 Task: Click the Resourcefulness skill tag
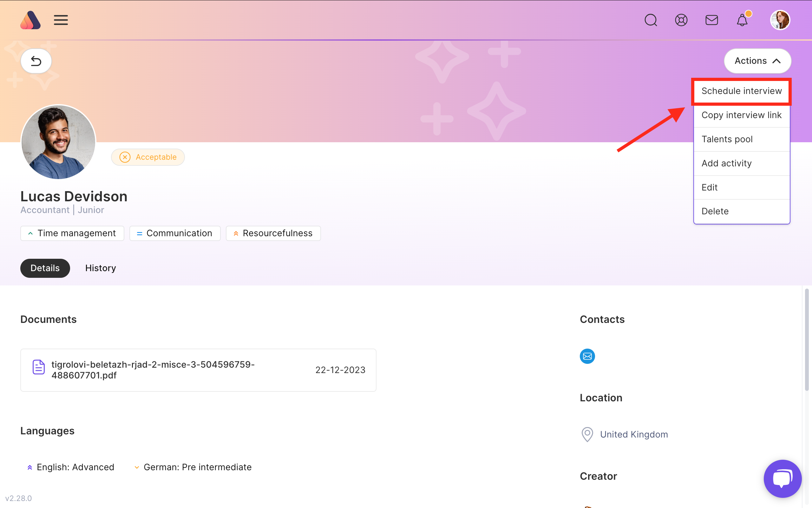pyautogui.click(x=273, y=233)
